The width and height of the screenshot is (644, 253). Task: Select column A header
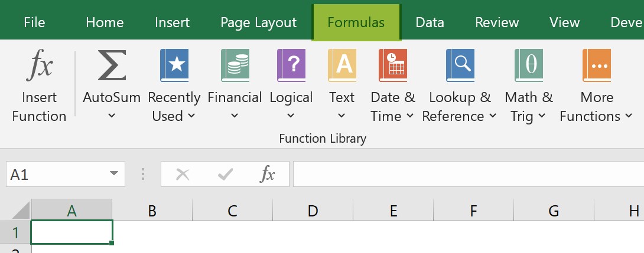(x=72, y=211)
